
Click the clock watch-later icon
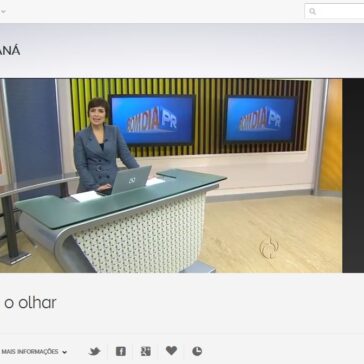coord(197,351)
